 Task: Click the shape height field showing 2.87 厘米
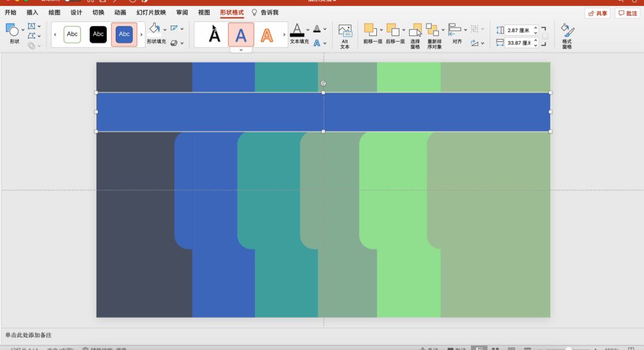[x=519, y=30]
